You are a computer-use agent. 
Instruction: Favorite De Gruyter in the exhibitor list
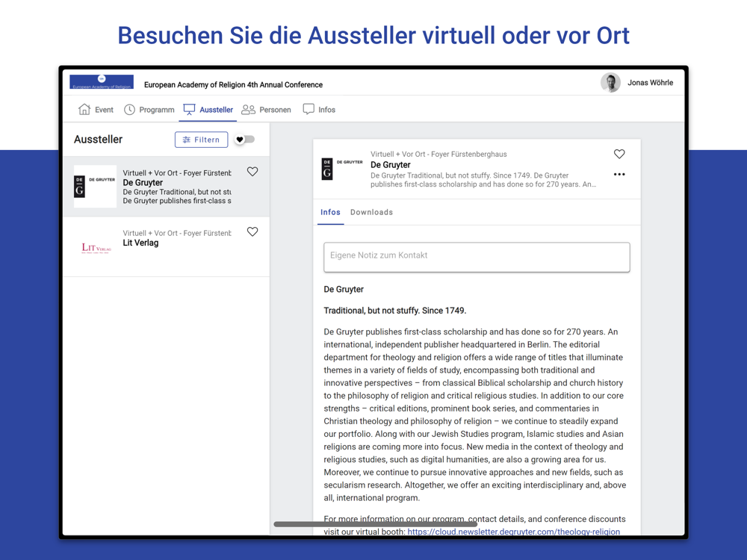click(252, 172)
